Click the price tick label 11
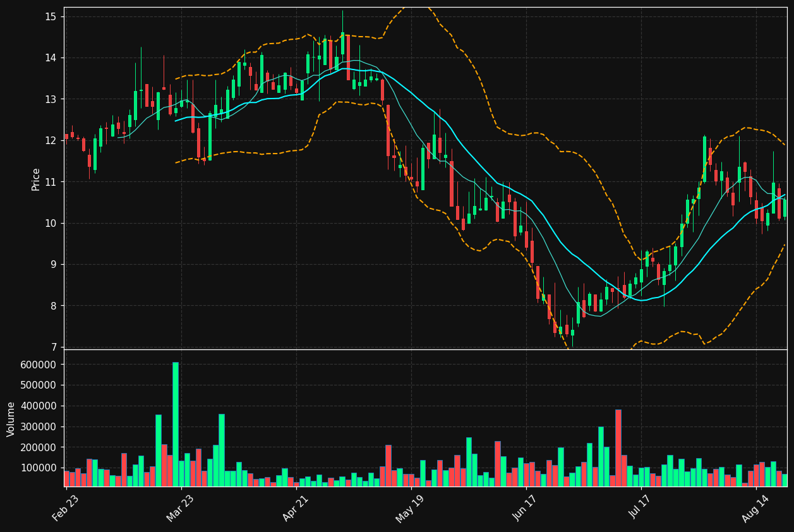Screen dimensions: 794x532 click(x=51, y=182)
